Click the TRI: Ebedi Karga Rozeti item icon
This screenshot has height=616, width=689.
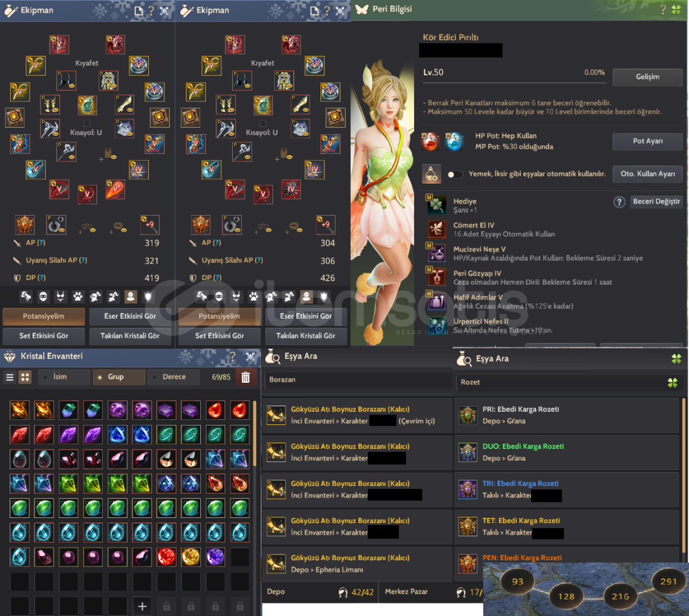pyautogui.click(x=468, y=489)
